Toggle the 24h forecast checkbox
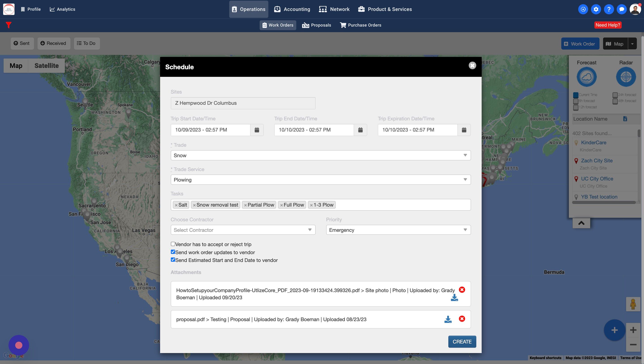The image size is (644, 364). (x=615, y=95)
